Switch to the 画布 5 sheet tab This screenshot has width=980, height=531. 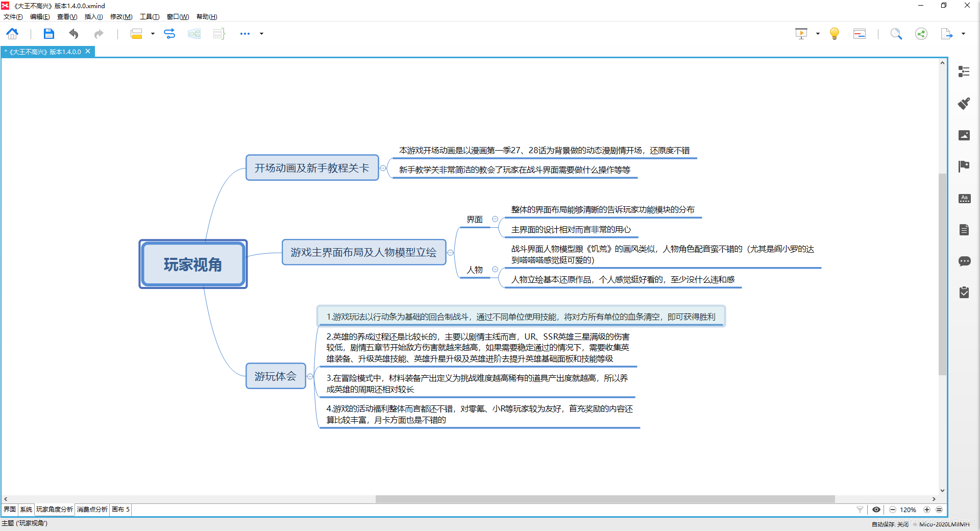point(121,510)
